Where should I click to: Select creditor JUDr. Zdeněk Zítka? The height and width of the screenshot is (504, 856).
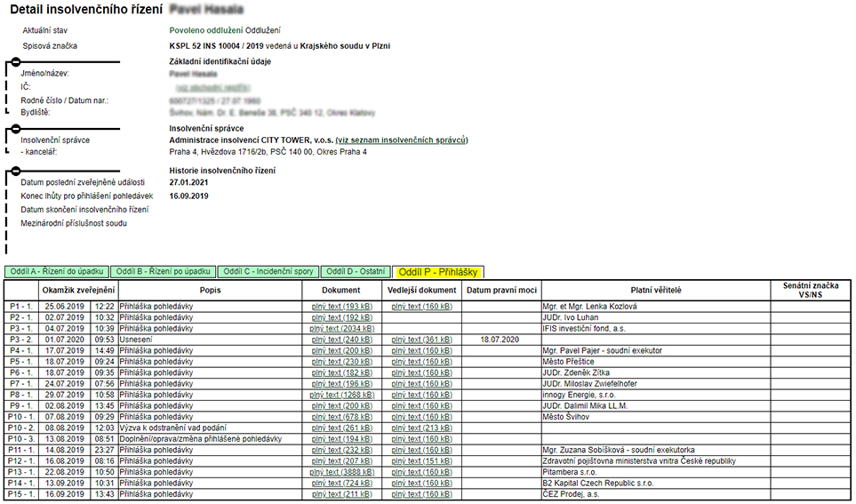(576, 372)
